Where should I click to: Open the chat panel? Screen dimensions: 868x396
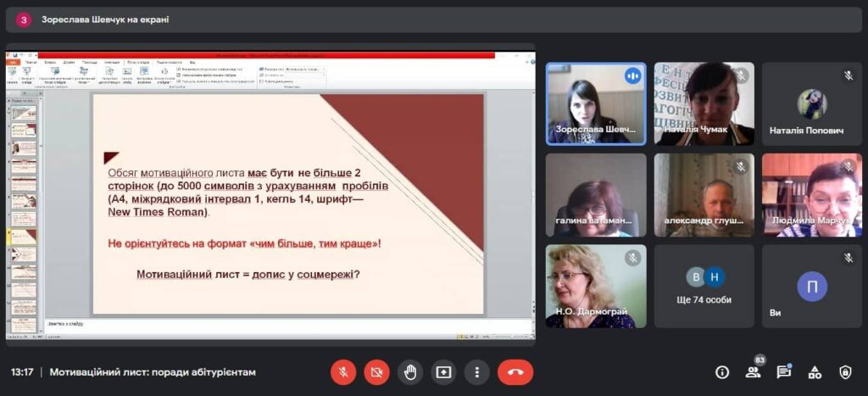(784, 372)
